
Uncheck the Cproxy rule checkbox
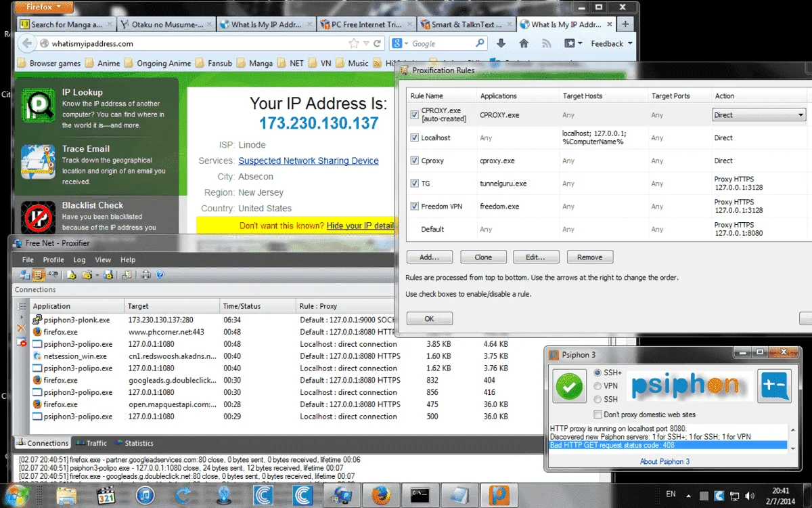pyautogui.click(x=415, y=161)
